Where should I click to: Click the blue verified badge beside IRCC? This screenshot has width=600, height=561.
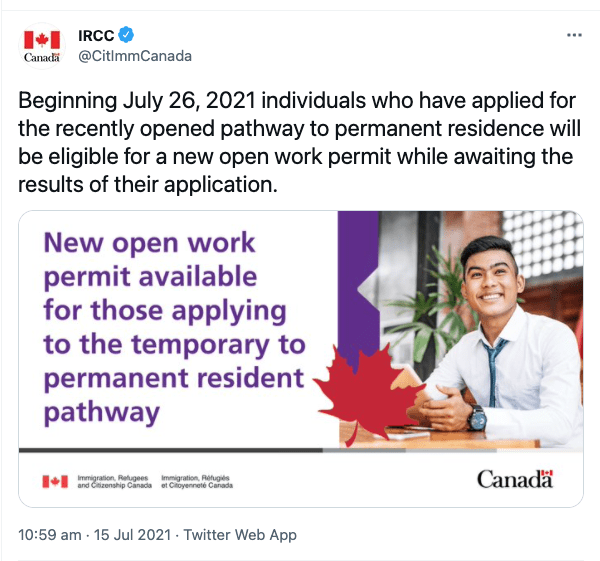[127, 35]
